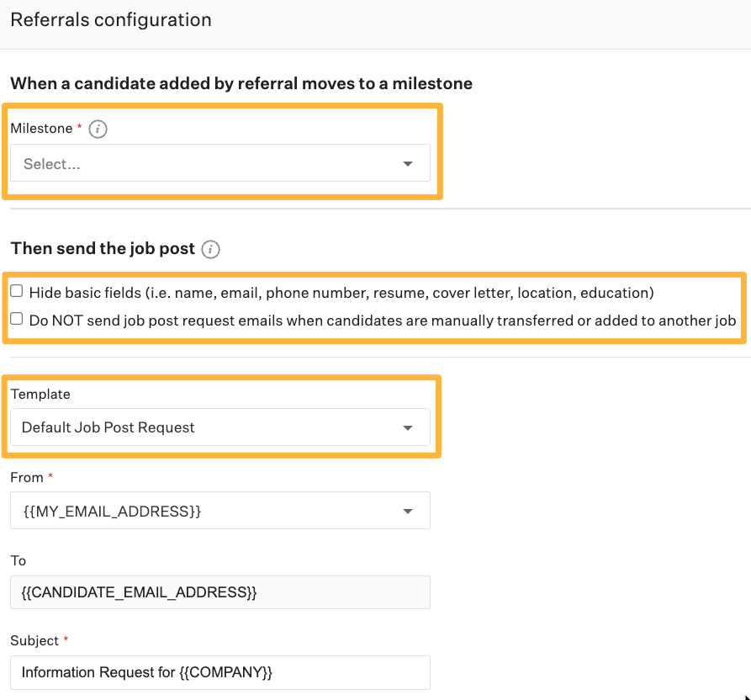Click the To field showing {{CANDIDATE_EMAIL_ADDRESS}}
751x700 pixels.
coord(219,592)
